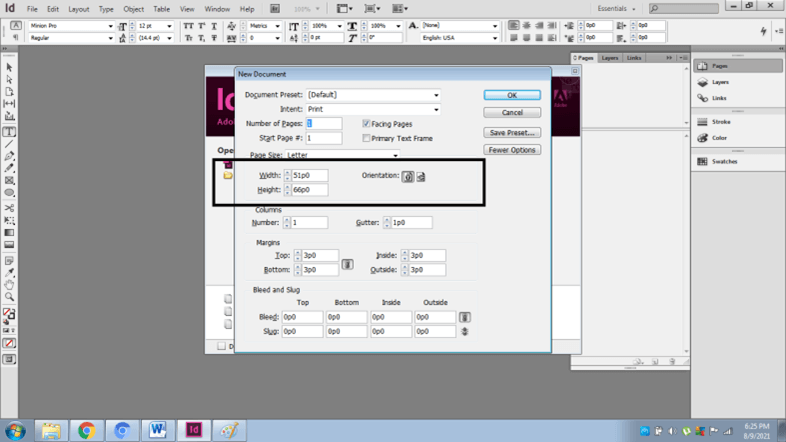This screenshot has width=786, height=442.
Task: Launch InDesign from taskbar
Action: point(193,430)
